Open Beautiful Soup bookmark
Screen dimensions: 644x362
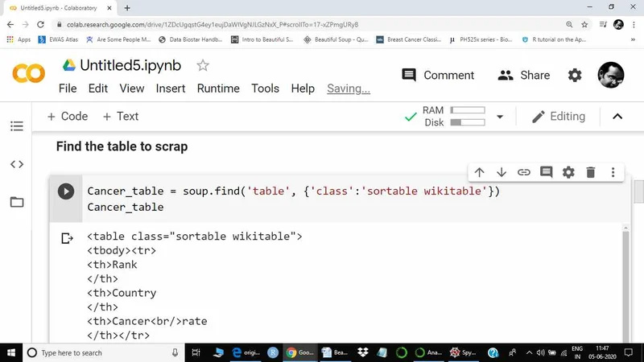[x=336, y=39]
